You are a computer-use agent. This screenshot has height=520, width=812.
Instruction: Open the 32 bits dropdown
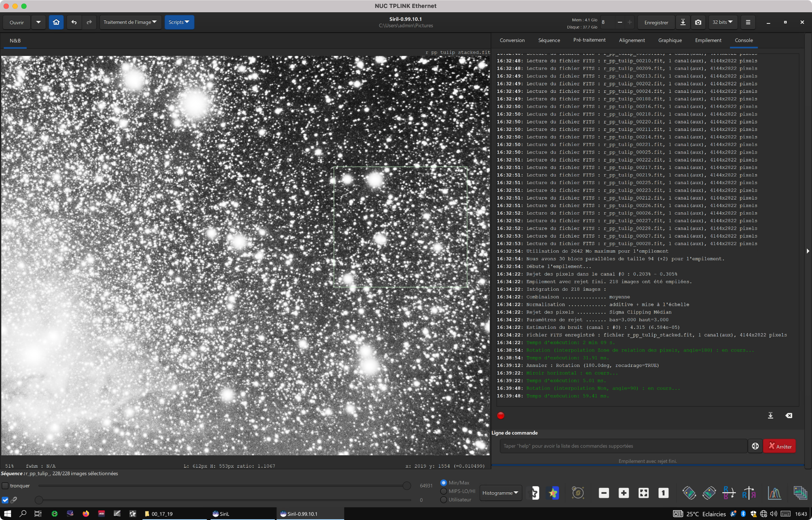[x=722, y=22]
